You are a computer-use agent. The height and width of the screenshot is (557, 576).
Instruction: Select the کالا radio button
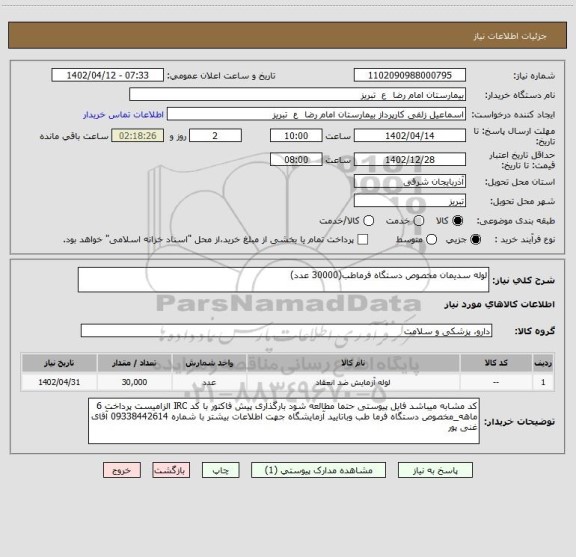pos(458,221)
